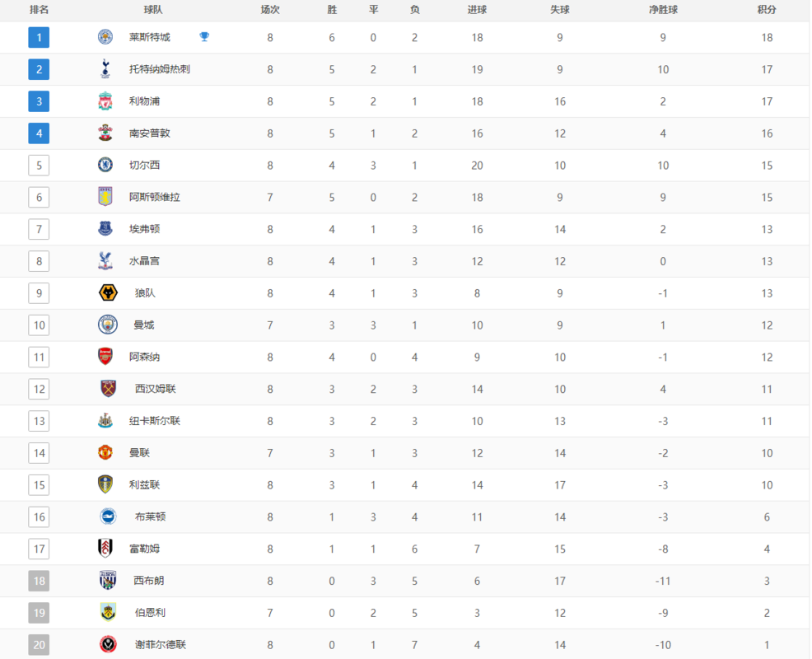
Task: Open the 纽卡斯尔联 team link
Action: (155, 421)
